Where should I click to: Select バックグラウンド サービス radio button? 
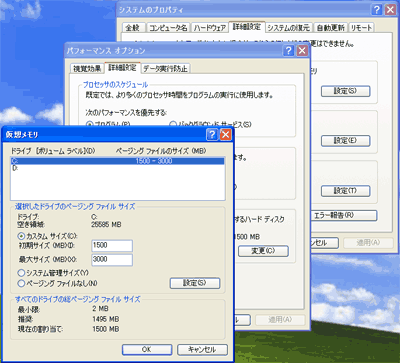[x=173, y=124]
